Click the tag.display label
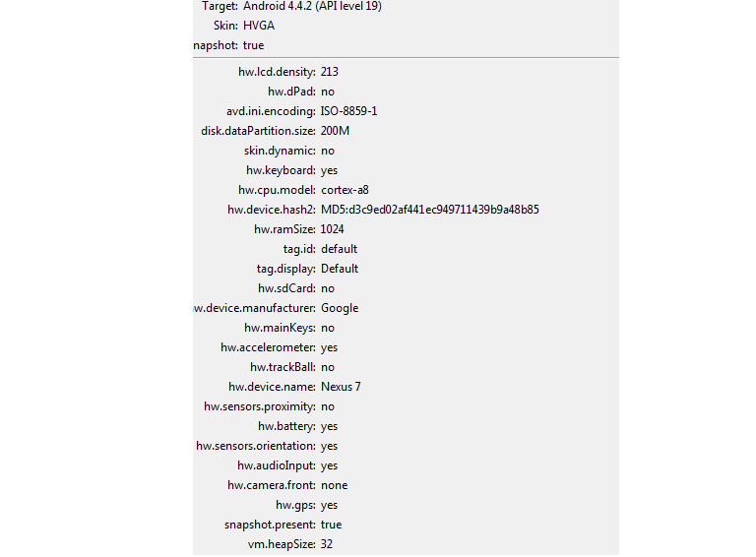Viewport: 756px width, 557px height. click(x=285, y=269)
